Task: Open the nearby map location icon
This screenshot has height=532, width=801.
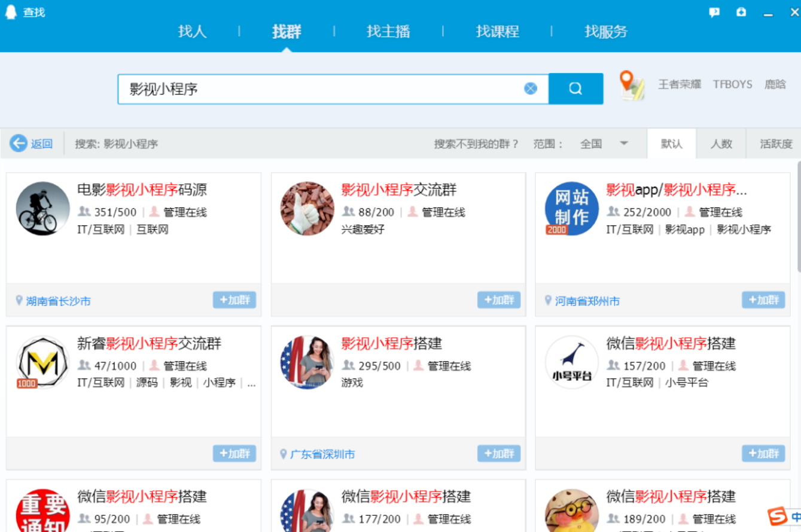Action: (x=632, y=85)
